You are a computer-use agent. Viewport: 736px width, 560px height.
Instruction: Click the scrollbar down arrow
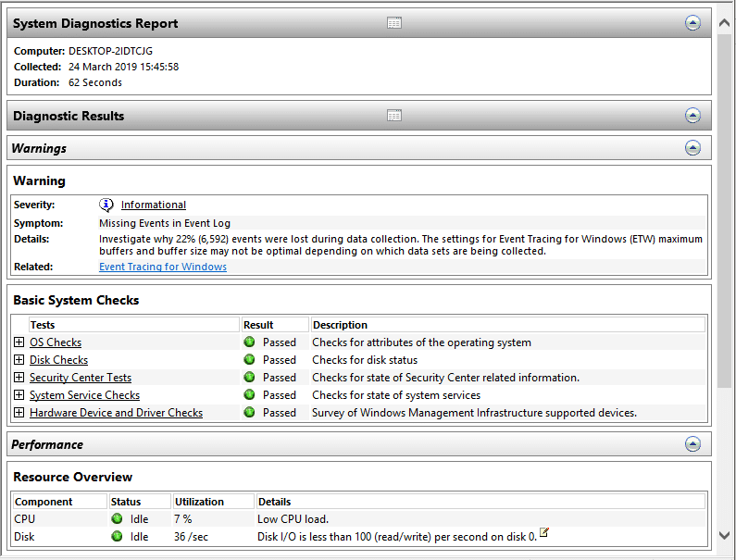[725, 536]
